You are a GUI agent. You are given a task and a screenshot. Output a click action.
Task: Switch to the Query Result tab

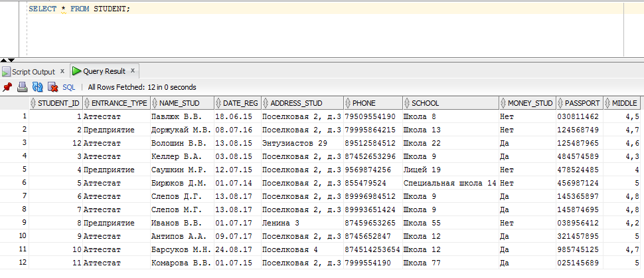pos(104,71)
